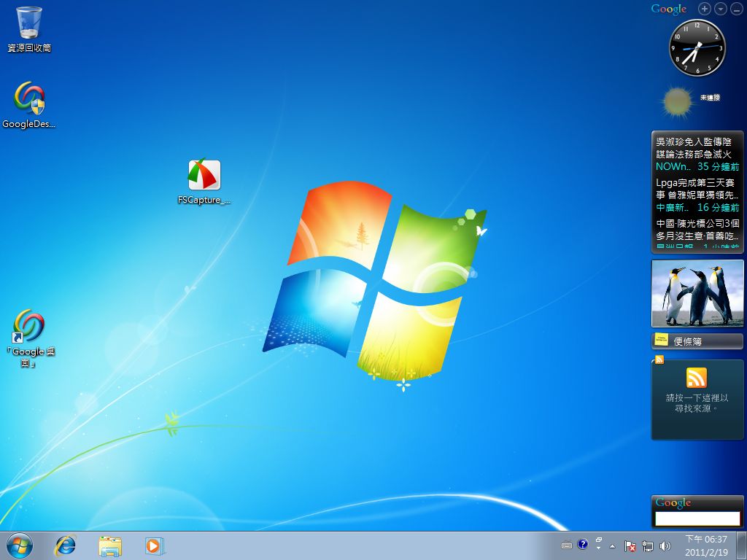Open the Windows Start menu

pyautogui.click(x=20, y=546)
